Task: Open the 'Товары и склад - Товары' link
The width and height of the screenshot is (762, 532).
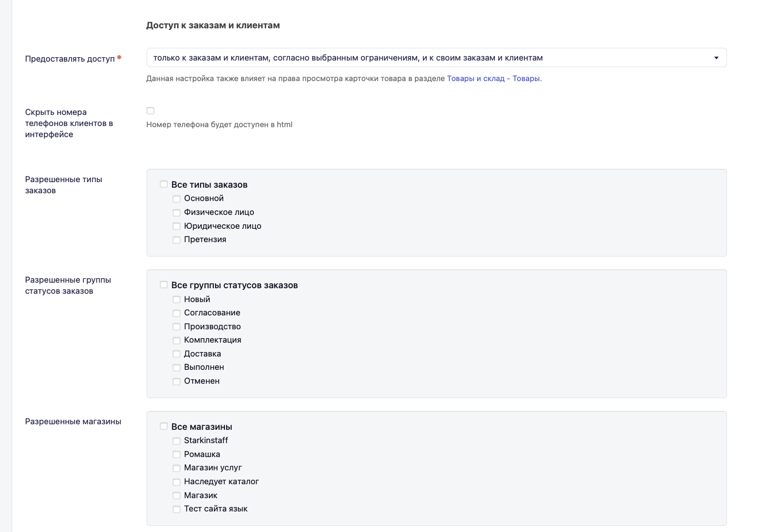Action: pyautogui.click(x=493, y=78)
